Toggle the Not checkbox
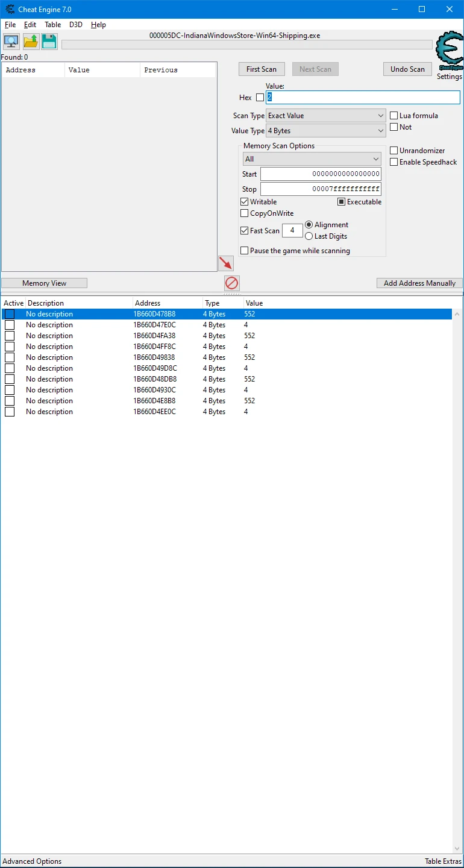The width and height of the screenshot is (464, 868). coord(394,127)
